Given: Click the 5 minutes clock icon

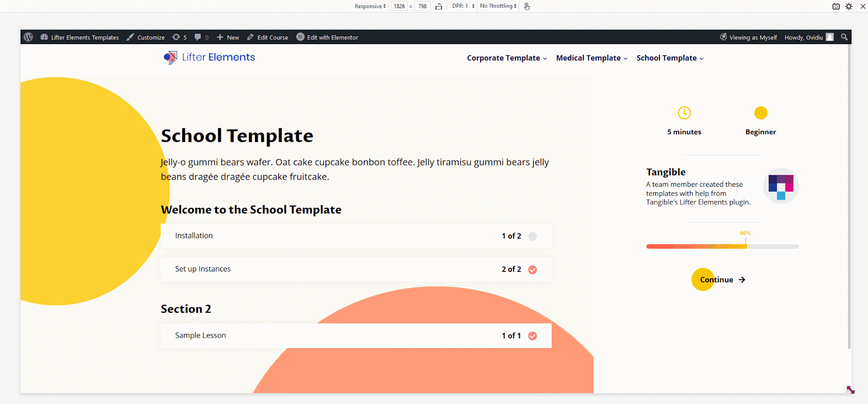Looking at the screenshot, I should tap(684, 113).
